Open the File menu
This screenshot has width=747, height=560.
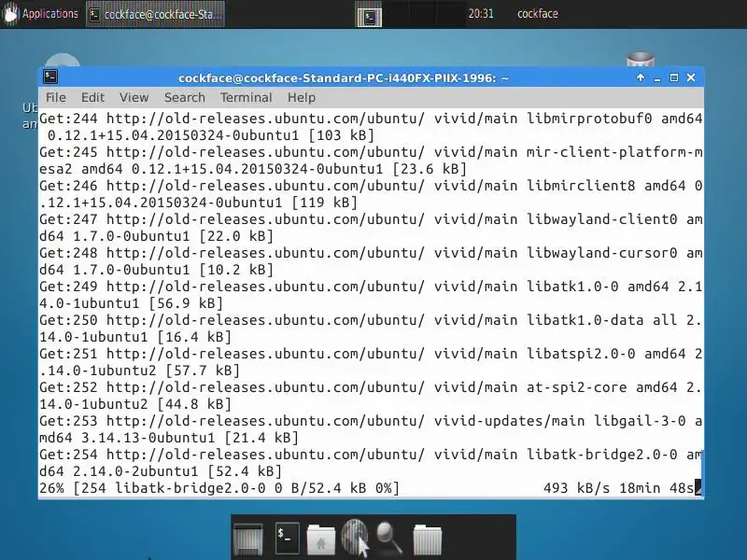click(x=56, y=98)
